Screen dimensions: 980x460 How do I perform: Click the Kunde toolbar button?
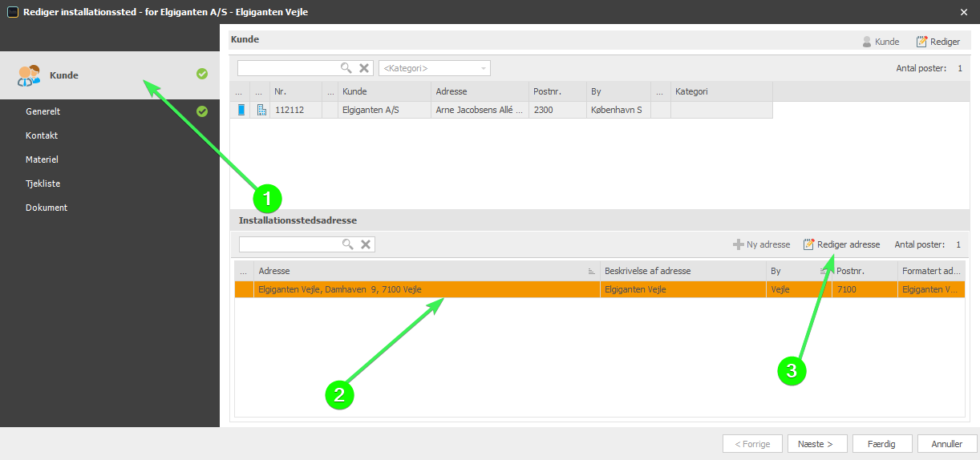[x=880, y=42]
